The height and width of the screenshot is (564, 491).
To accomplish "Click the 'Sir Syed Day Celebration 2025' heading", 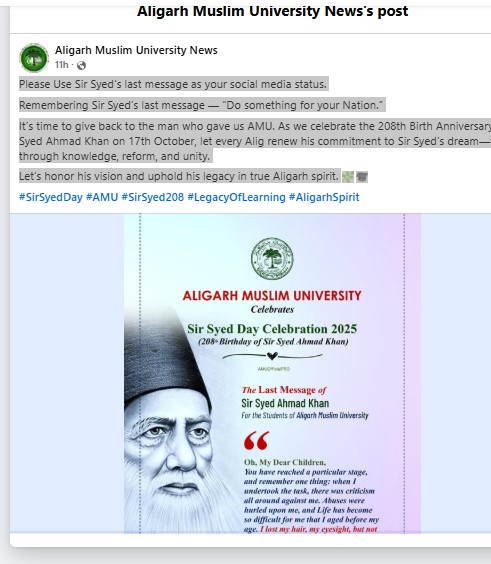I will [x=272, y=329].
